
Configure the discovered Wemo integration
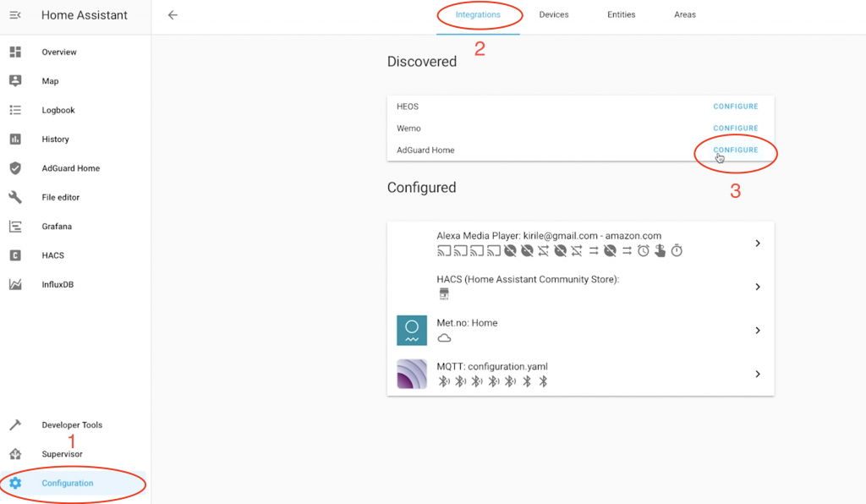coord(736,128)
